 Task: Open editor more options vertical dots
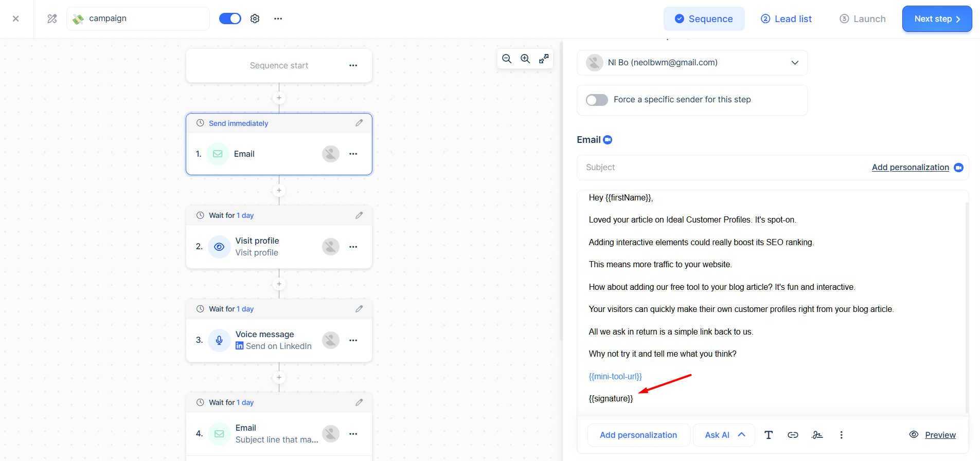841,435
